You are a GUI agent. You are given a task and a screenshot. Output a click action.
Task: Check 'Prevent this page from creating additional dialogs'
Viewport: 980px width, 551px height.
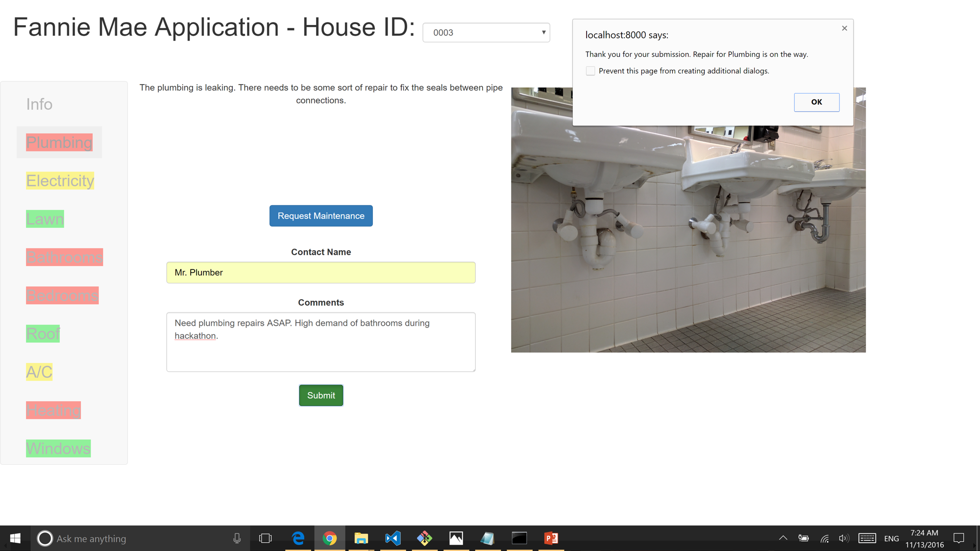point(590,71)
